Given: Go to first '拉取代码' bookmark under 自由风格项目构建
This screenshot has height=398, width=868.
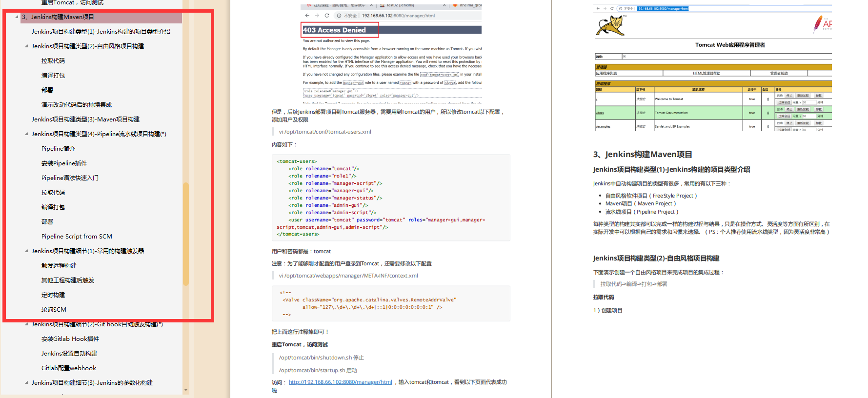Looking at the screenshot, I should coord(53,60).
